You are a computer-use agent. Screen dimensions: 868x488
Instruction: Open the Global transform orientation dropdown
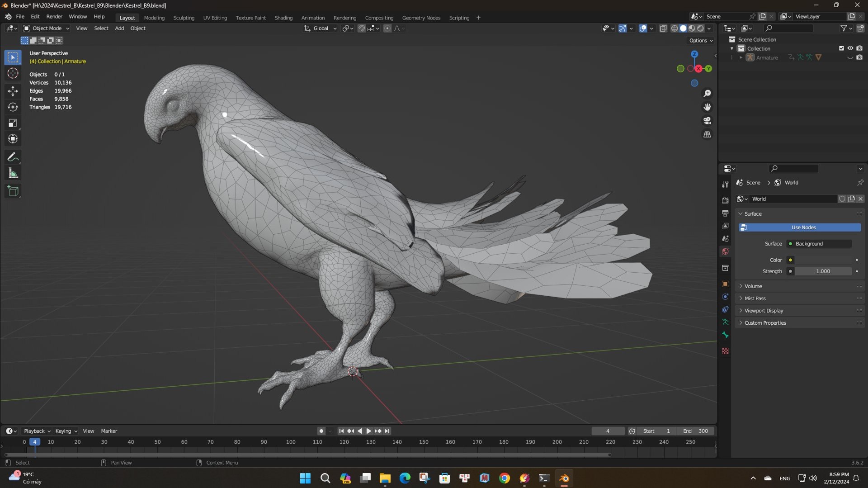(x=320, y=28)
